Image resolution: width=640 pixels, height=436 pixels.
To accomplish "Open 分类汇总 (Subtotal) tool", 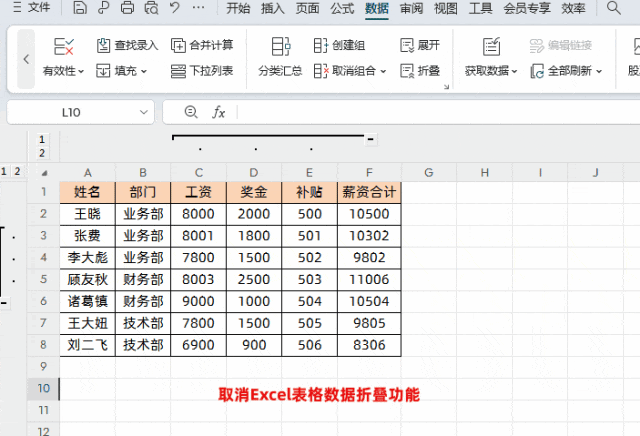I will tap(280, 56).
